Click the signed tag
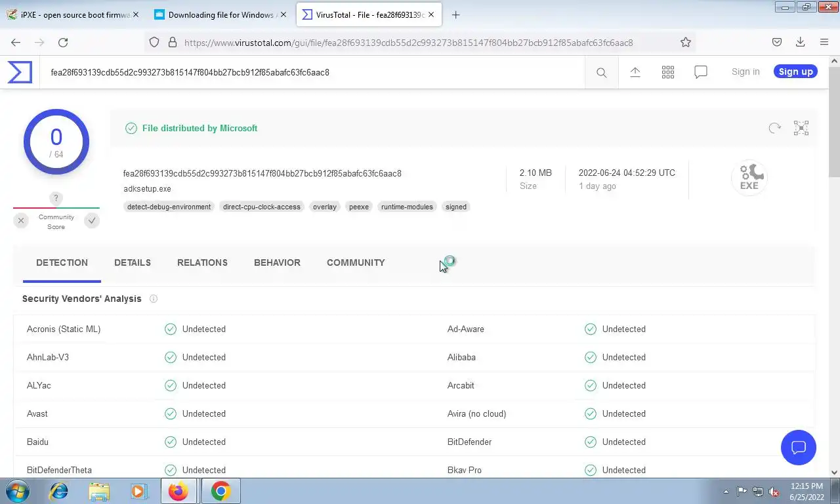The height and width of the screenshot is (504, 840). click(x=456, y=207)
